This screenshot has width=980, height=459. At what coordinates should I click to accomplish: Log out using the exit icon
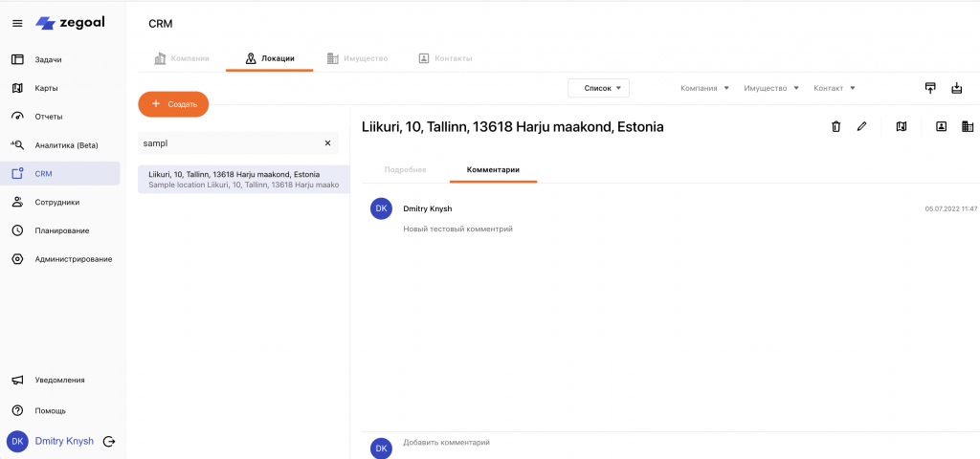click(x=109, y=441)
